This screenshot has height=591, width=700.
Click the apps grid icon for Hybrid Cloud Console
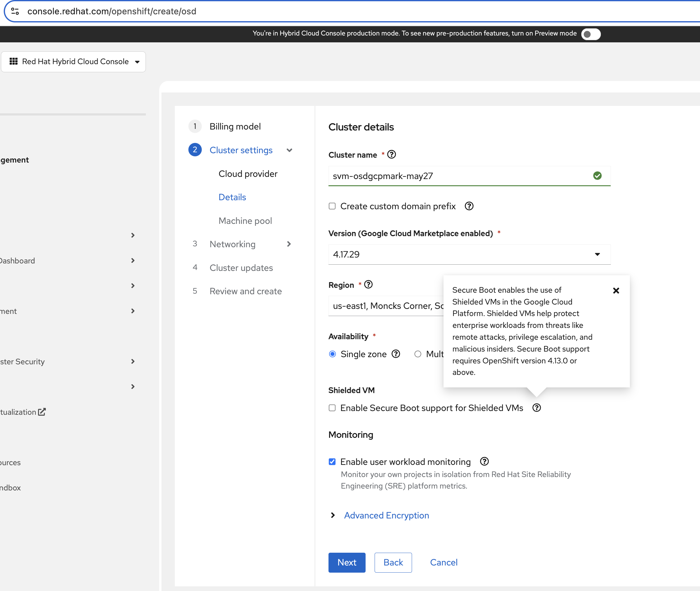coord(13,61)
